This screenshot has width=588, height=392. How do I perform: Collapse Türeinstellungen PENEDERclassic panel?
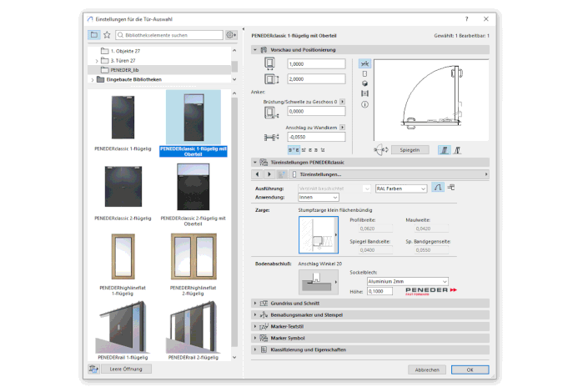[x=255, y=162]
